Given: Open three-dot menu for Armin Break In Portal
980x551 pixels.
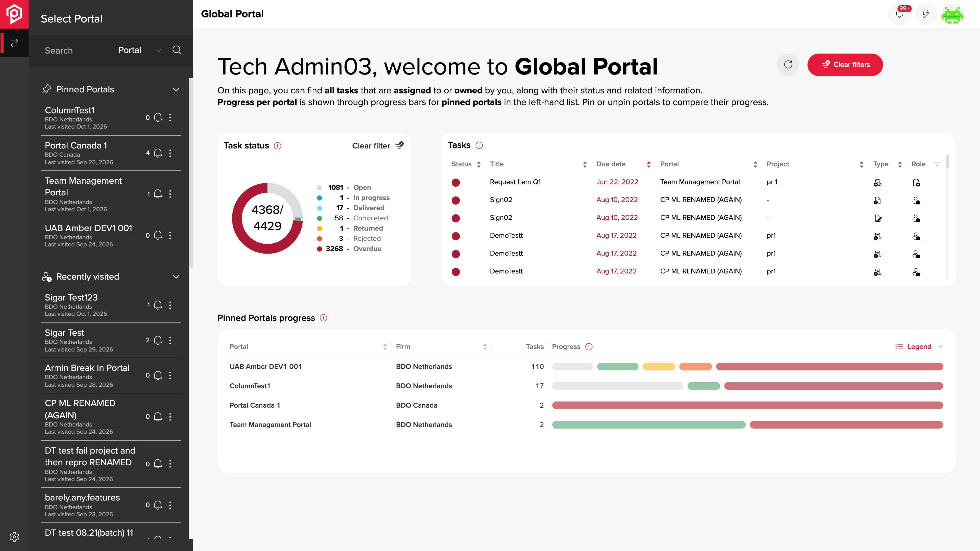Looking at the screenshot, I should pos(170,375).
